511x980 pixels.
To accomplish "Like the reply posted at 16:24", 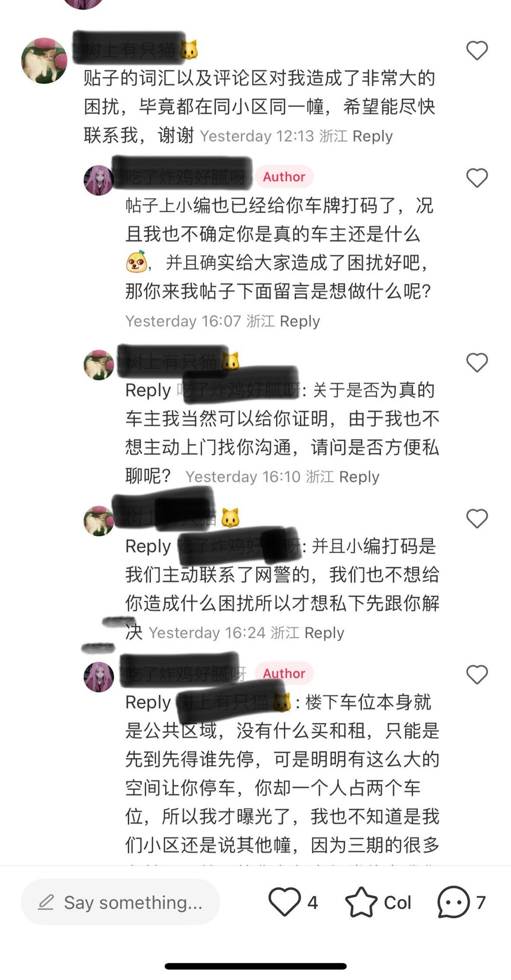I will click(x=477, y=519).
